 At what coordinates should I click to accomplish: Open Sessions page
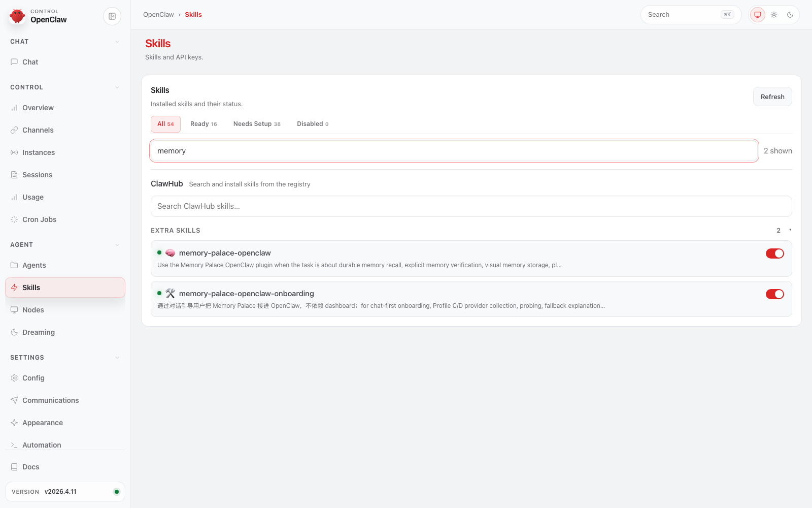pos(65,175)
